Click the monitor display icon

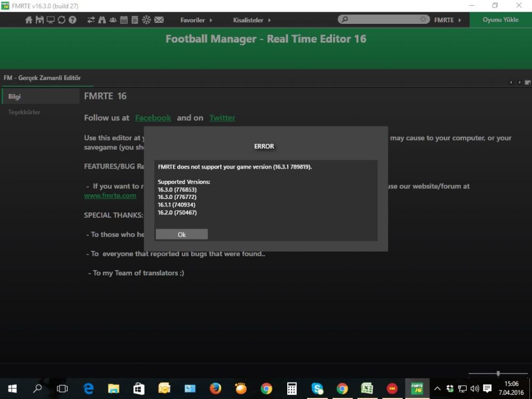pos(51,20)
